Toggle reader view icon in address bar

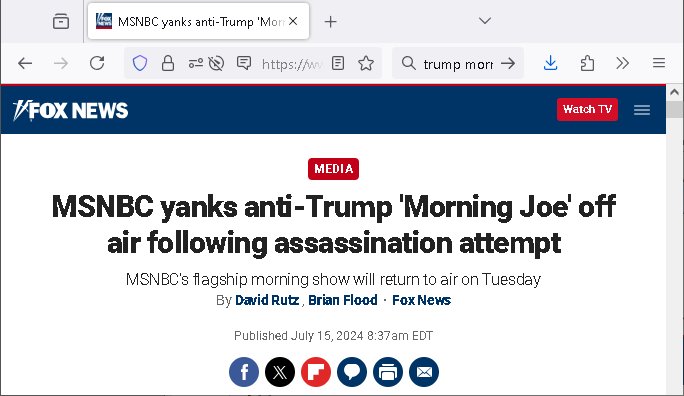338,63
